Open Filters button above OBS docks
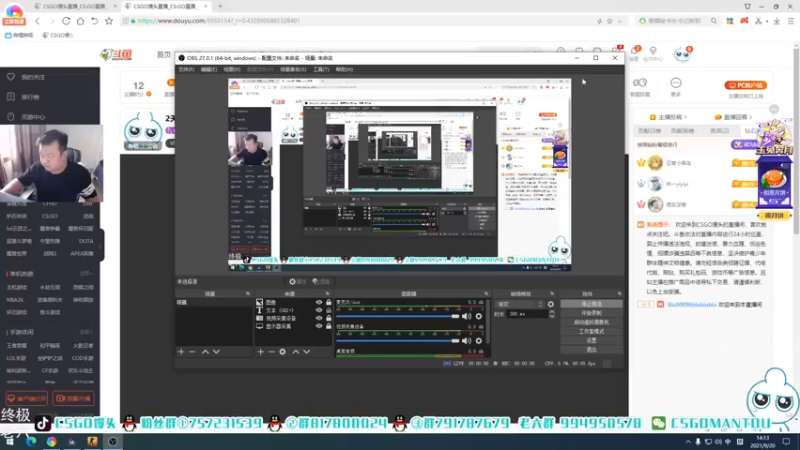 coord(321,282)
